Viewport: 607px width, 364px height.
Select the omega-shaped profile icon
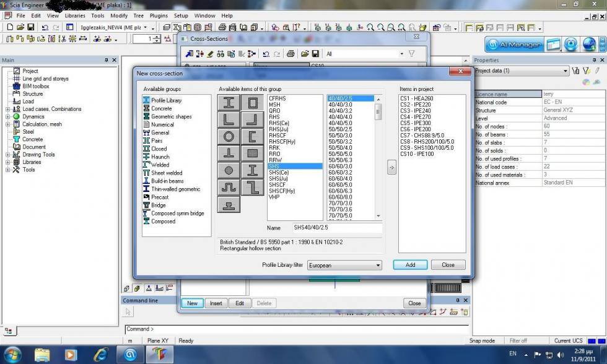pyautogui.click(x=229, y=187)
